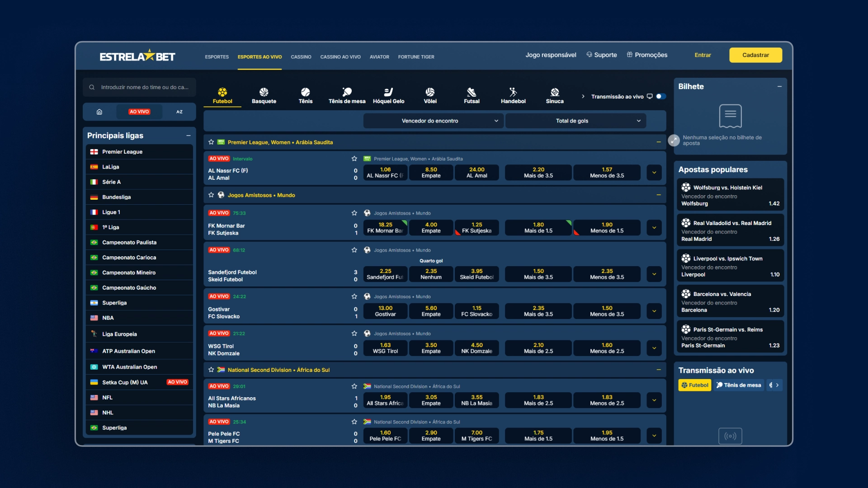The image size is (868, 488).
Task: Open the CASSINO AO VIVO tab
Action: click(340, 57)
